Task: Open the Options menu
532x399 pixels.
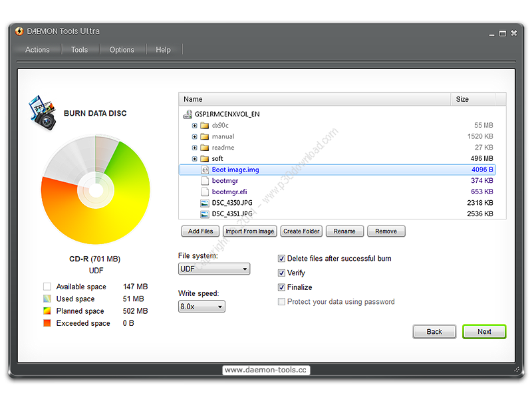Action: 122,50
